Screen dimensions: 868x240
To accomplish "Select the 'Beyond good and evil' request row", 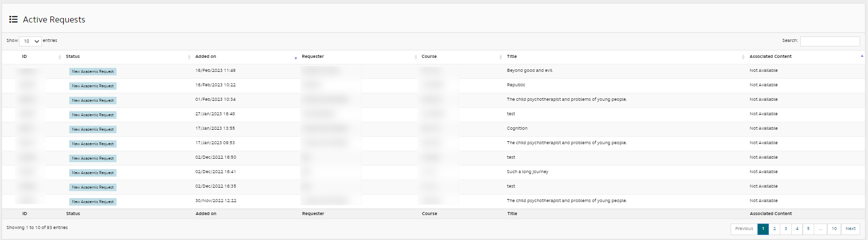I will pos(529,71).
